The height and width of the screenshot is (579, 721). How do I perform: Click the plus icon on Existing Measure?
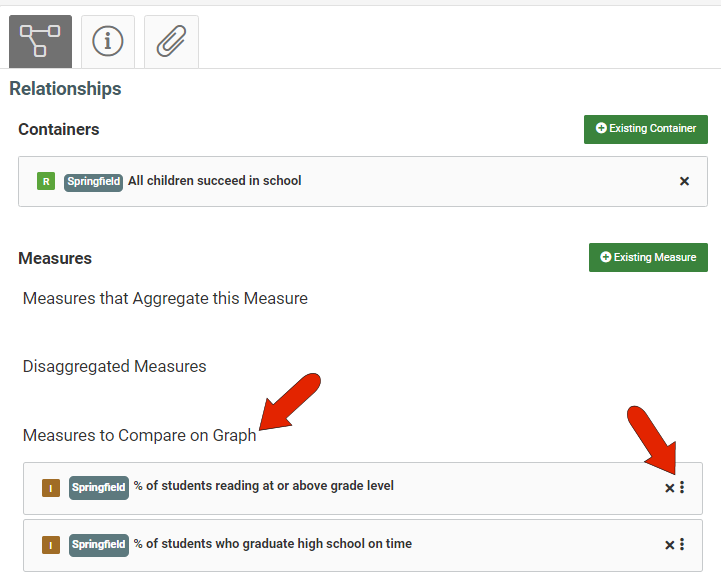click(606, 257)
